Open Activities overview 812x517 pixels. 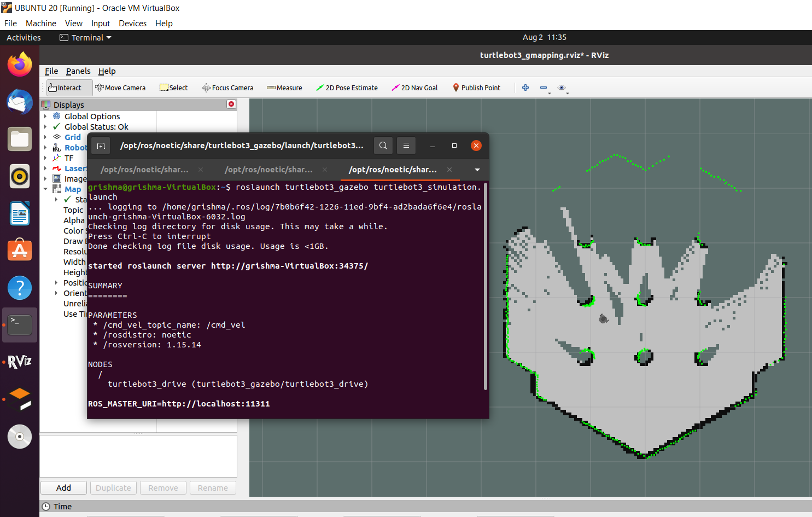(x=24, y=38)
